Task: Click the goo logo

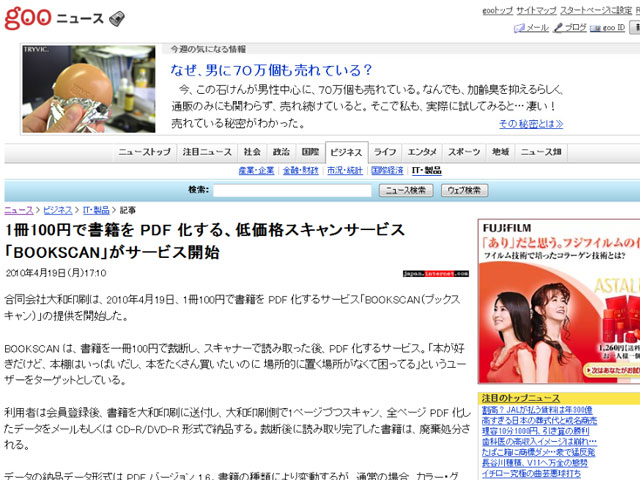Action: 28,18
